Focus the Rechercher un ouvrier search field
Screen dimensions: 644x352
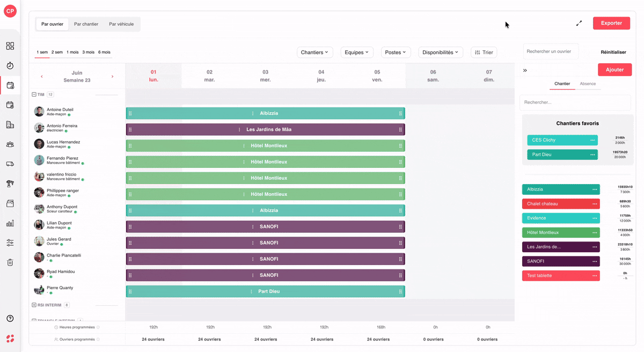point(551,52)
